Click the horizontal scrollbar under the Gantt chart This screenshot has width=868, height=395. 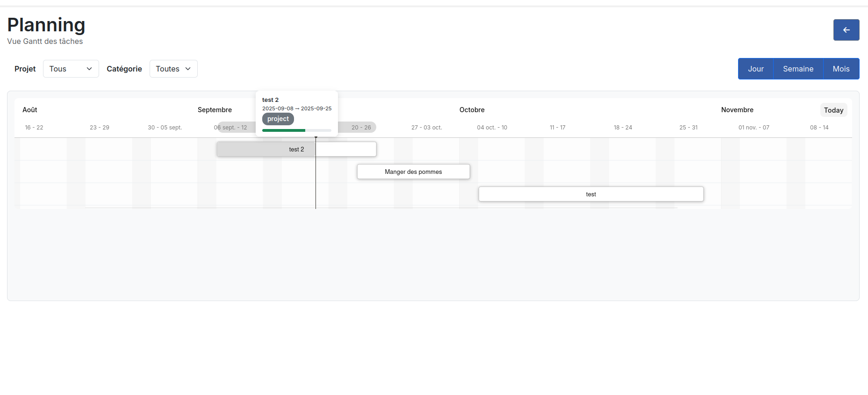381,208
